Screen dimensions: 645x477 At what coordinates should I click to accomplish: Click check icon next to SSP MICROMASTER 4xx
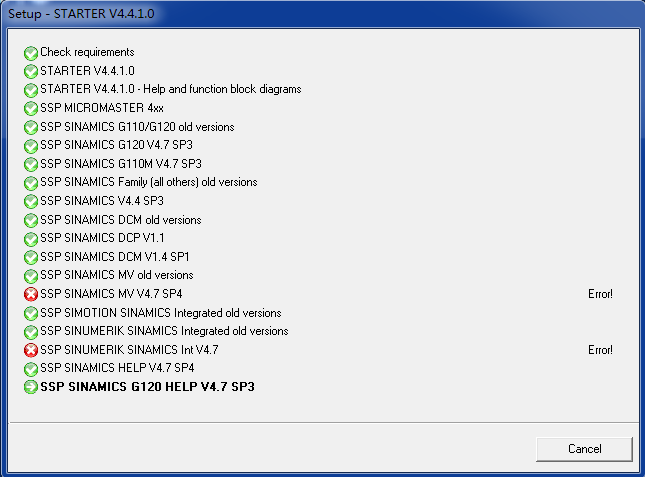[x=31, y=108]
